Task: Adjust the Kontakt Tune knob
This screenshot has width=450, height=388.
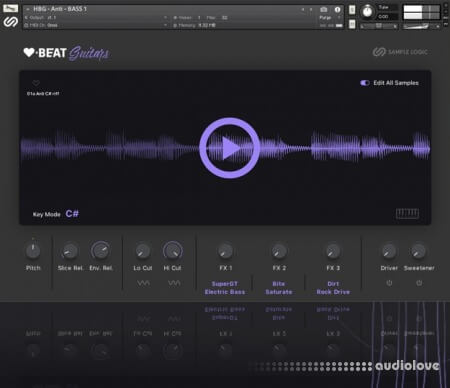Action: click(x=367, y=12)
